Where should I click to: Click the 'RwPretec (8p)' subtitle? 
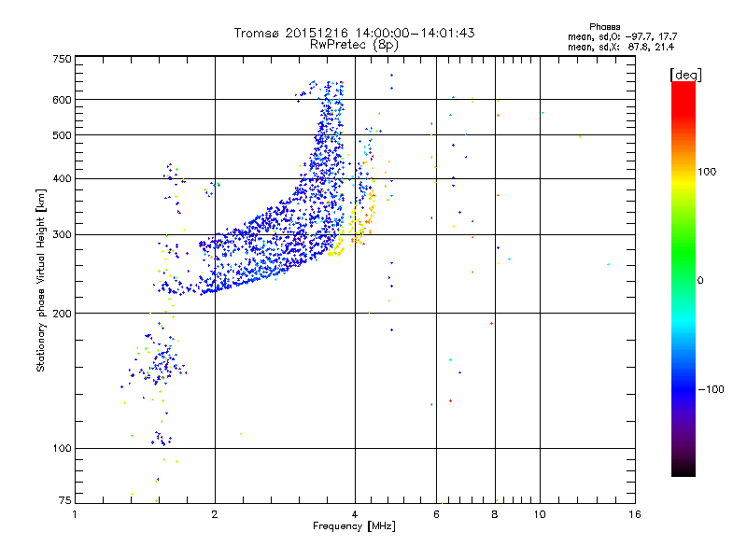pos(354,45)
